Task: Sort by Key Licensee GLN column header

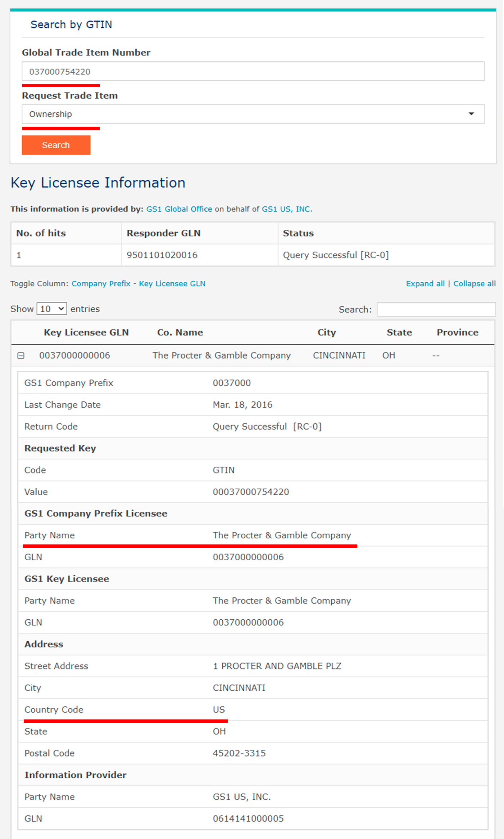Action: pyautogui.click(x=86, y=332)
